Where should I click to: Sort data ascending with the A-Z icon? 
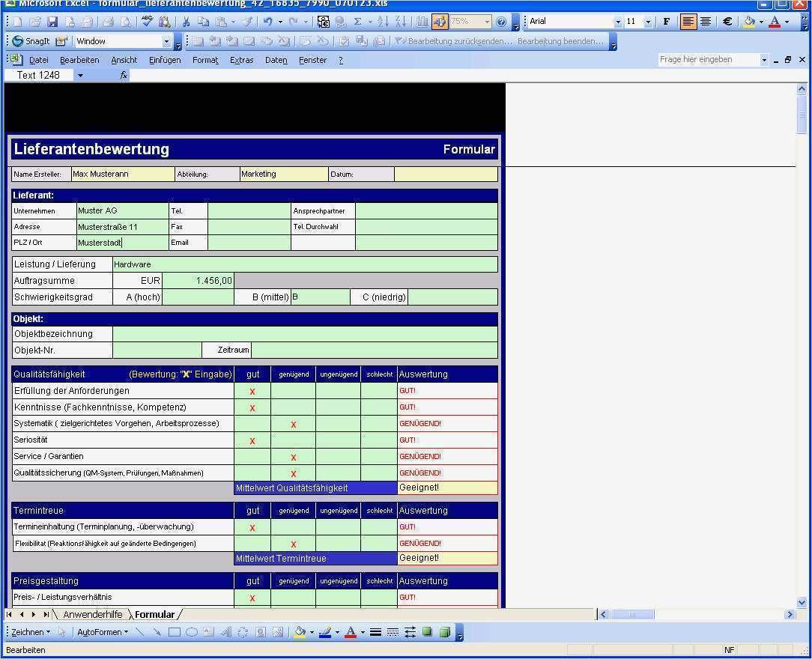(381, 21)
